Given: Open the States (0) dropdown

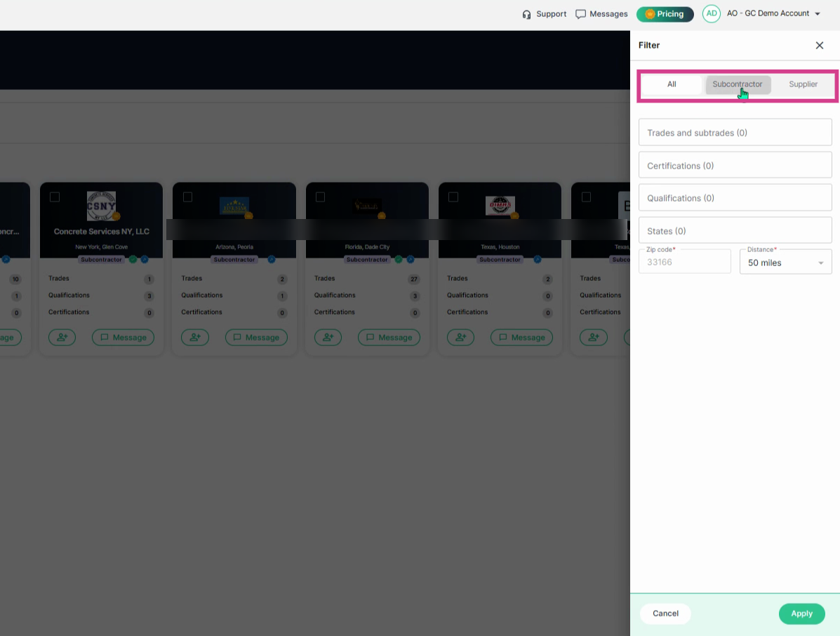Looking at the screenshot, I should 735,230.
